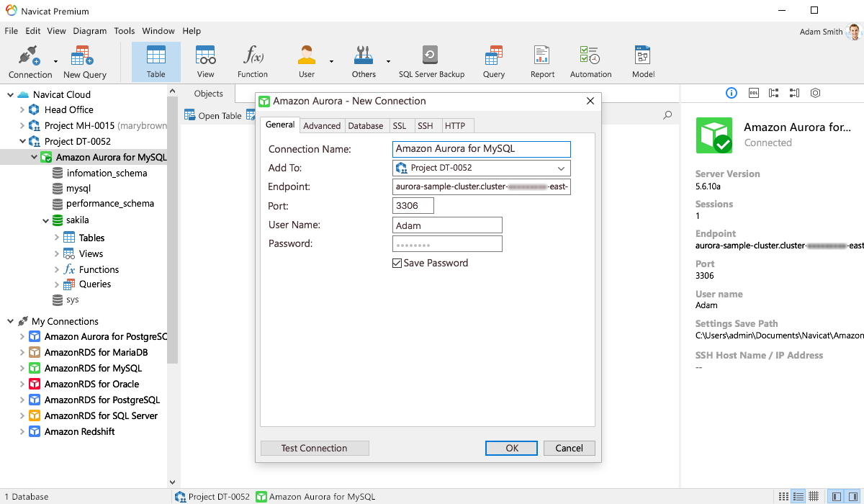Cancel the New Connection dialog
The width and height of the screenshot is (864, 504).
point(569,448)
